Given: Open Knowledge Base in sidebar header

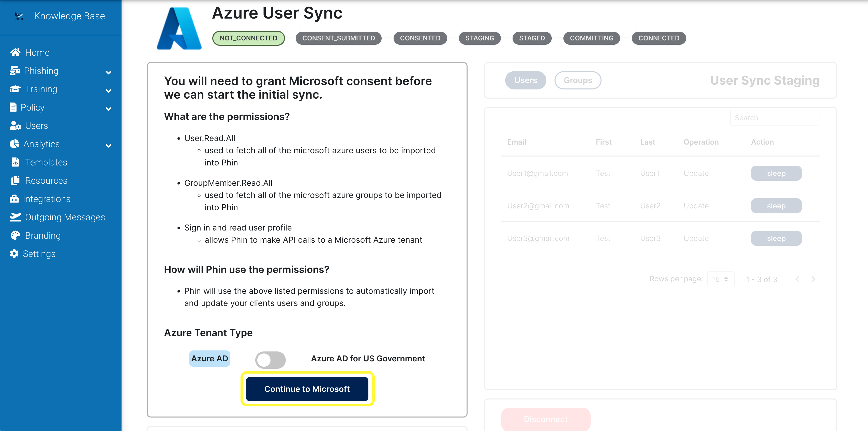Looking at the screenshot, I should pos(69,16).
